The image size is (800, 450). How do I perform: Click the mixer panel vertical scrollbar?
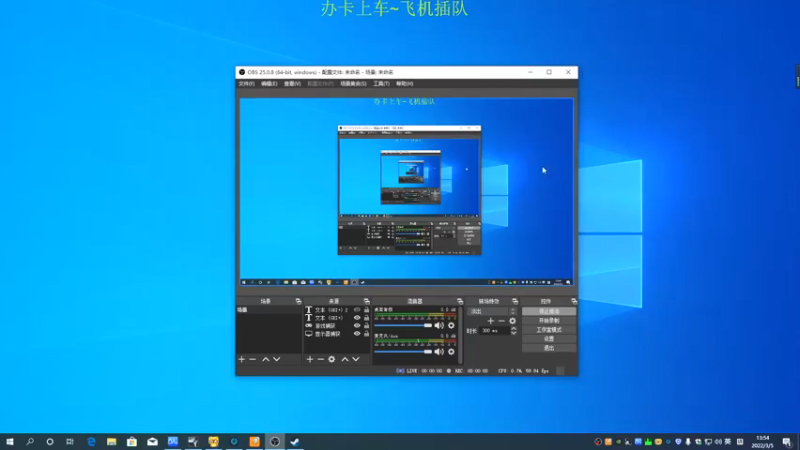pos(460,335)
